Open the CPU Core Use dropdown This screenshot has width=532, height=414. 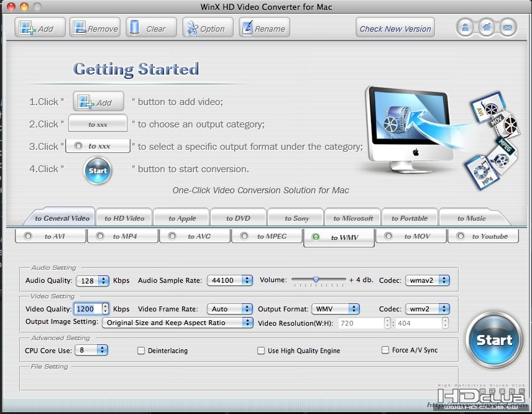[x=91, y=350]
